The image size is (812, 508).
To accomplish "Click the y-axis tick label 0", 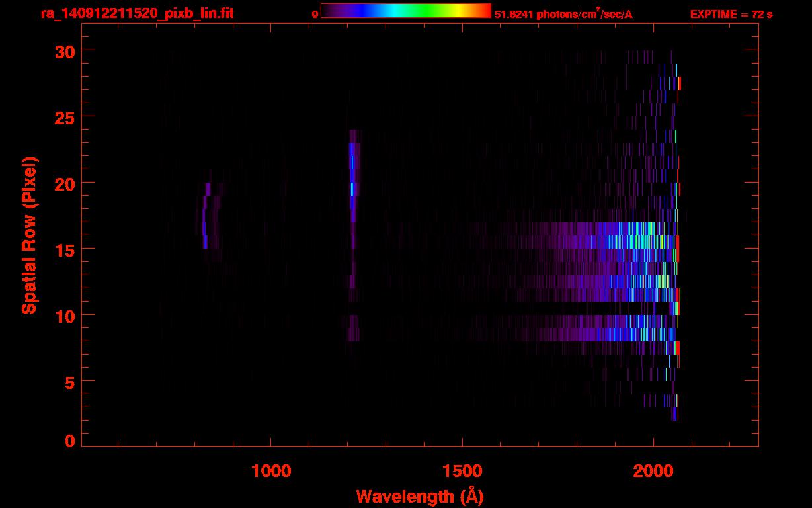I will tap(70, 441).
